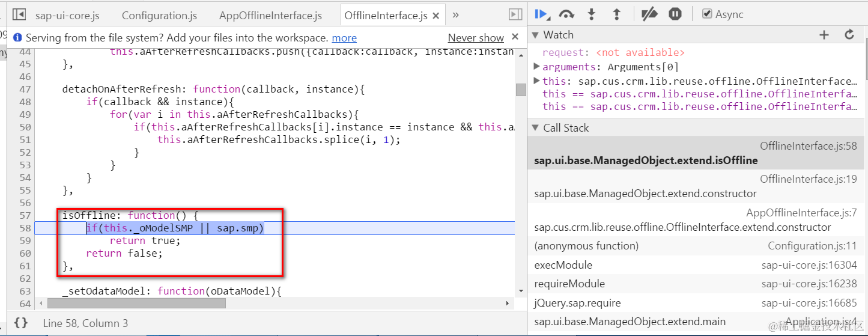
Task: Click the horizontal scrollbar thumb in editor
Action: (136, 304)
